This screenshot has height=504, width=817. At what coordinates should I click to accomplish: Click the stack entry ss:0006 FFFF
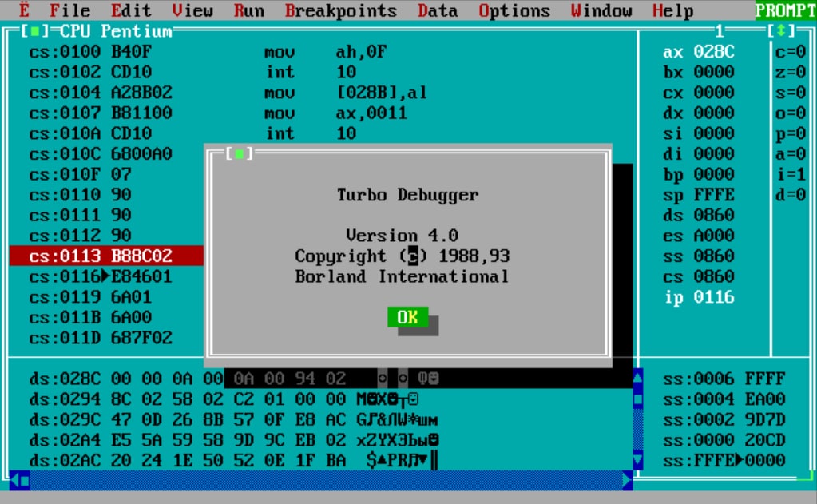pos(724,379)
